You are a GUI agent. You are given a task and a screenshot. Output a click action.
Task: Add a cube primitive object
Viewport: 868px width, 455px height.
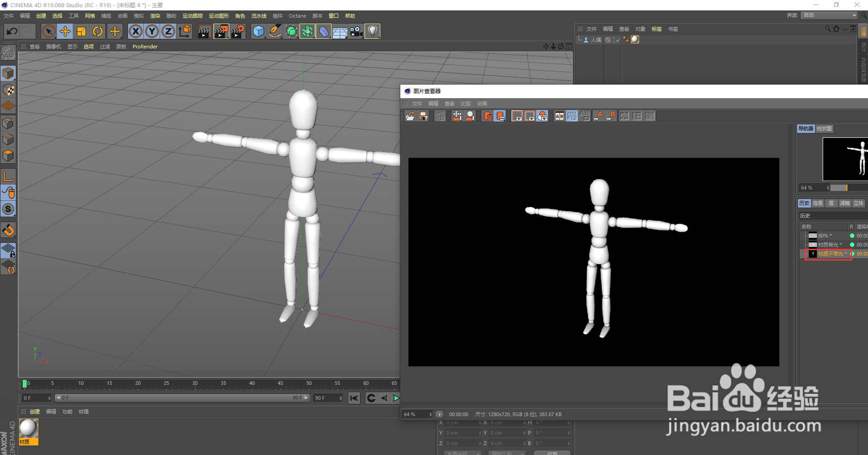[258, 31]
